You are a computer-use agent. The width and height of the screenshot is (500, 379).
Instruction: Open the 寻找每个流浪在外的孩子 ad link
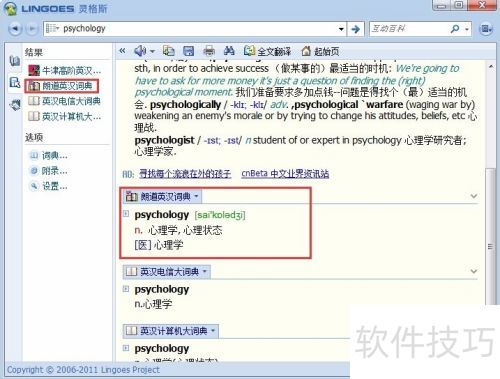pos(185,174)
